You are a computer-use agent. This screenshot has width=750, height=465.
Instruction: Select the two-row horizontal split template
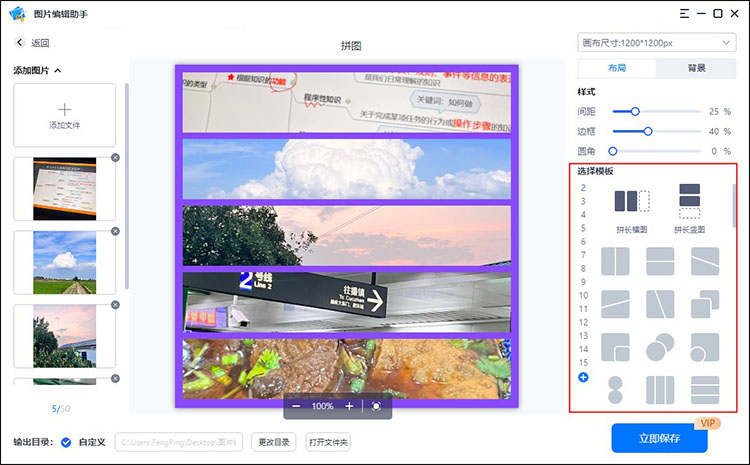pos(660,261)
